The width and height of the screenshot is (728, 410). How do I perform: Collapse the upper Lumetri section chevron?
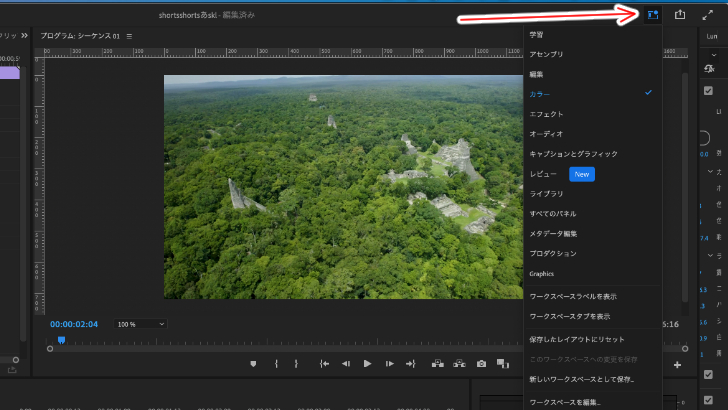pyautogui.click(x=710, y=172)
